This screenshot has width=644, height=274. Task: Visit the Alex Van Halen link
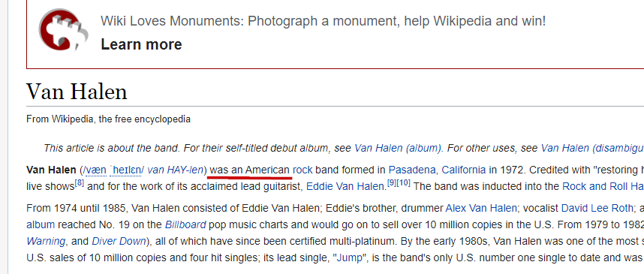click(481, 208)
